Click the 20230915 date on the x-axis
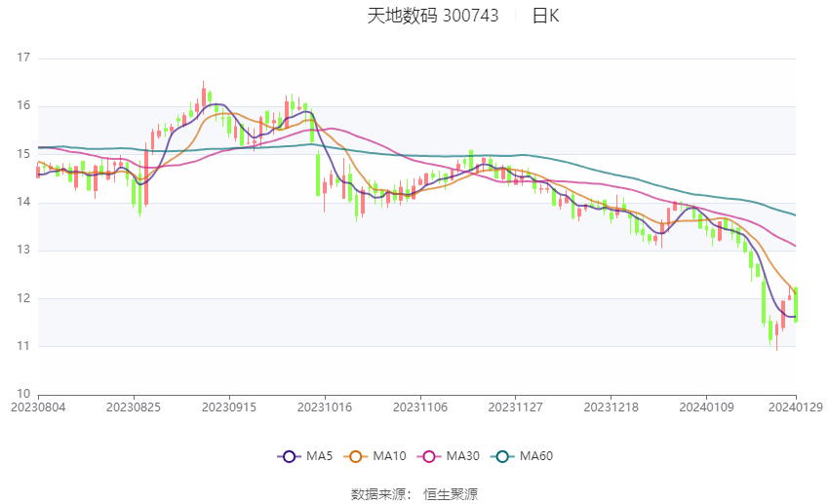This screenshot has height=504, width=829. coord(229,406)
